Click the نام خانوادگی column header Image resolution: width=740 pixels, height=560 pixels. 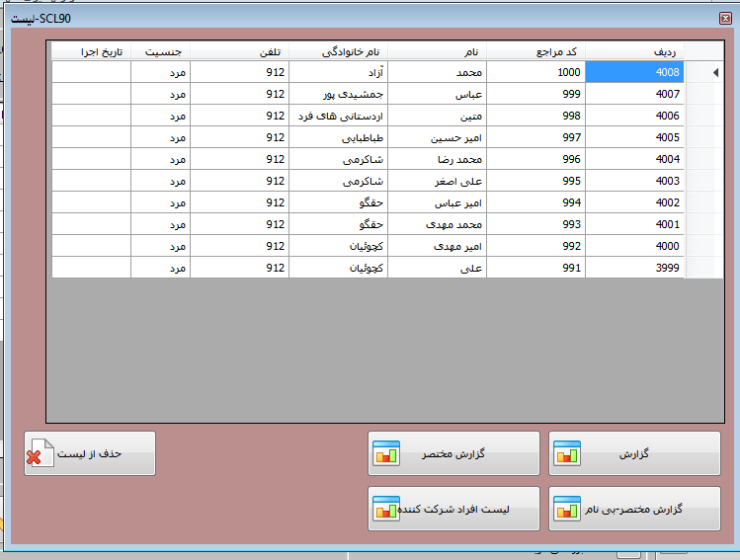click(x=338, y=51)
